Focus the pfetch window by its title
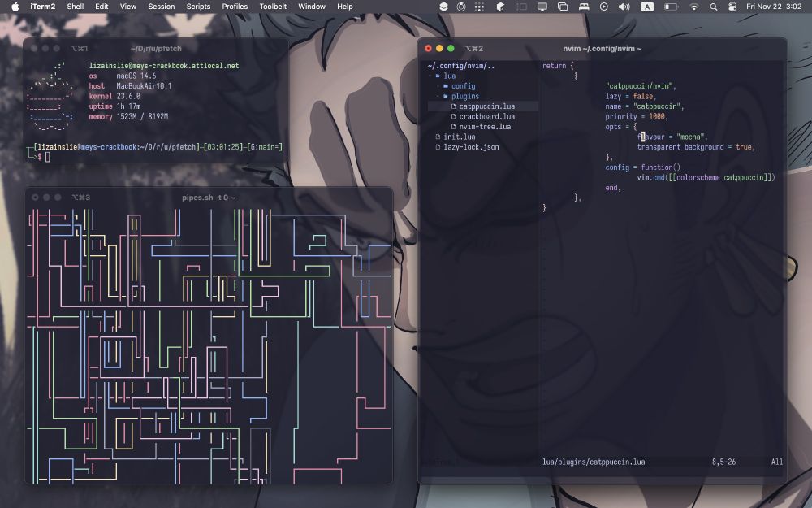The height and width of the screenshot is (508, 812). 157,48
